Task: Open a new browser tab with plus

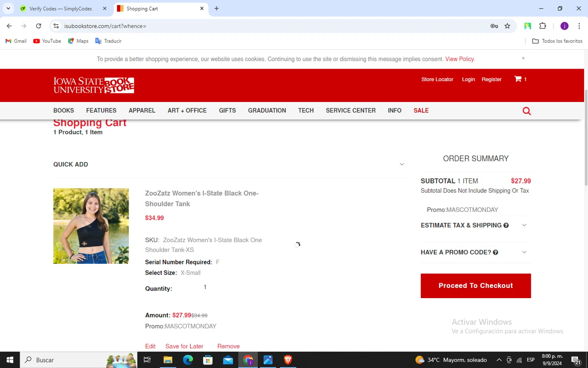Action: point(216,8)
